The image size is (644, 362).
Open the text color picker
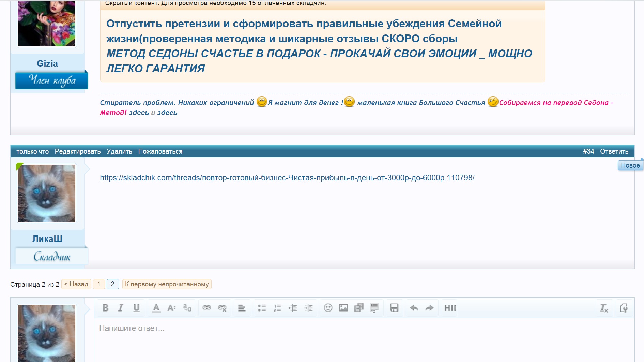tap(156, 308)
